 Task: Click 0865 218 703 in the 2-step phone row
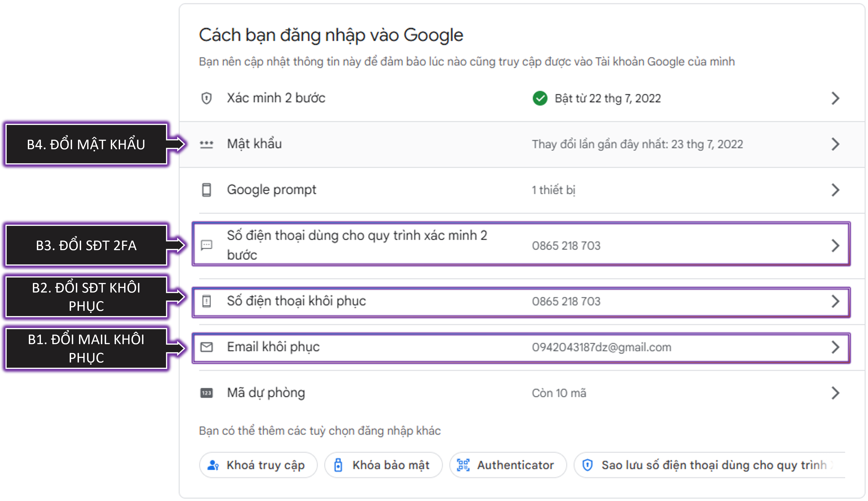(566, 246)
